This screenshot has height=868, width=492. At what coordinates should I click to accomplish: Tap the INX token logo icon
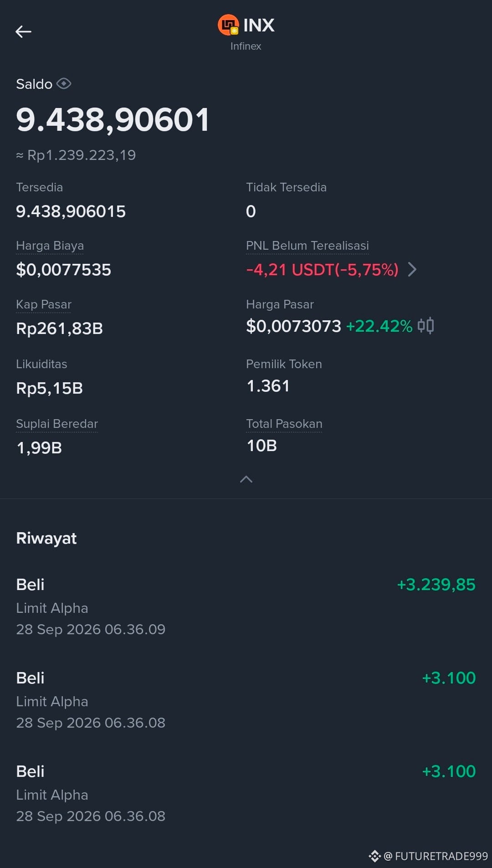(228, 25)
